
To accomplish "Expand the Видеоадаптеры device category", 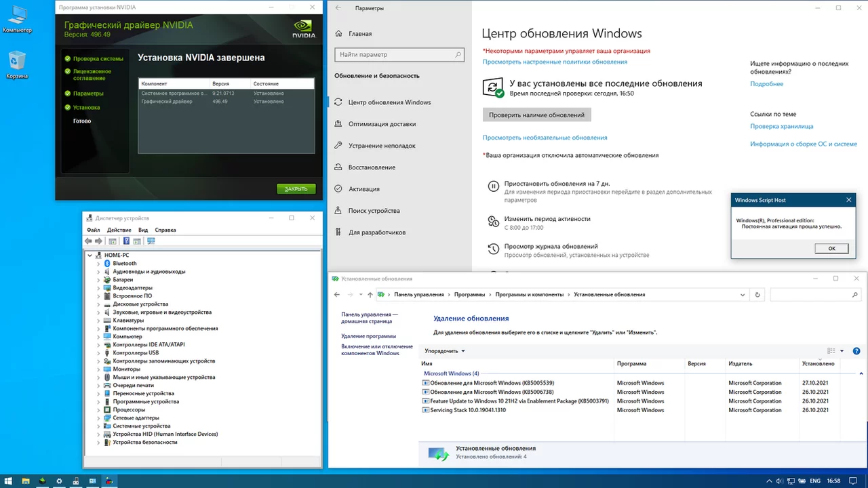I will [98, 287].
